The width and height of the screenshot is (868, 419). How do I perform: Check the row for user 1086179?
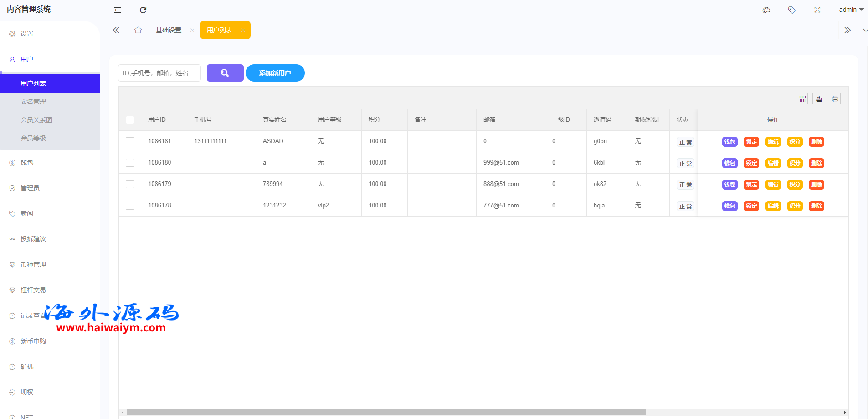point(130,184)
